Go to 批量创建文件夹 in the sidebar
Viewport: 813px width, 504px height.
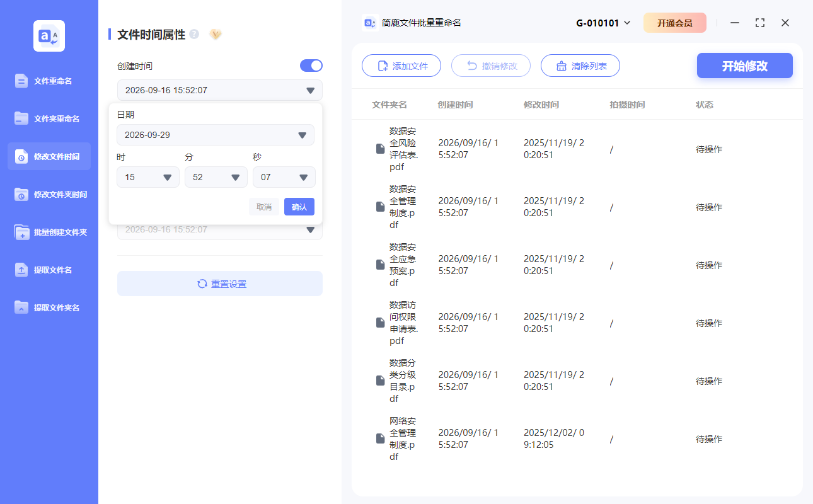[x=49, y=232]
